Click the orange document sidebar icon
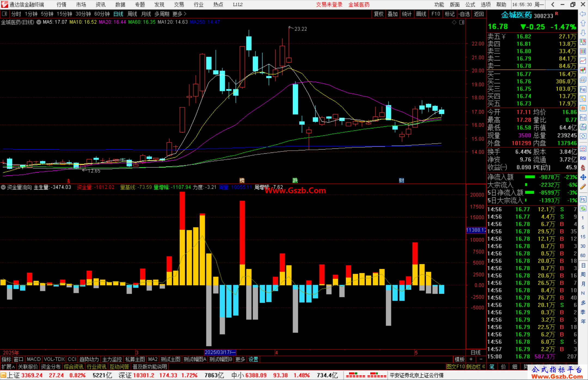 [x=583, y=108]
